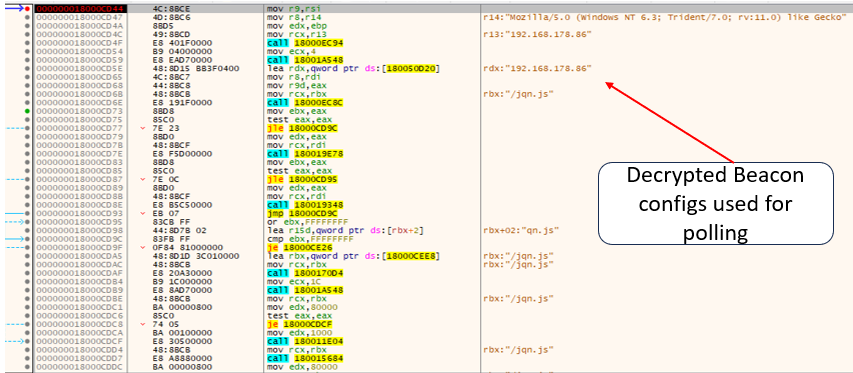Click the jmp 18000CD9C instruction
The image size is (853, 373).
coord(303,214)
